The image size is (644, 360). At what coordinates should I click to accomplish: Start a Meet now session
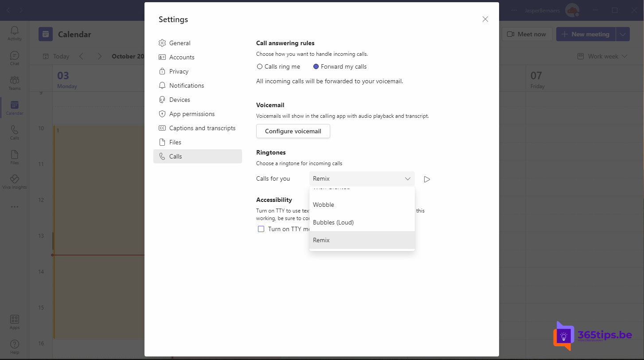coord(527,34)
